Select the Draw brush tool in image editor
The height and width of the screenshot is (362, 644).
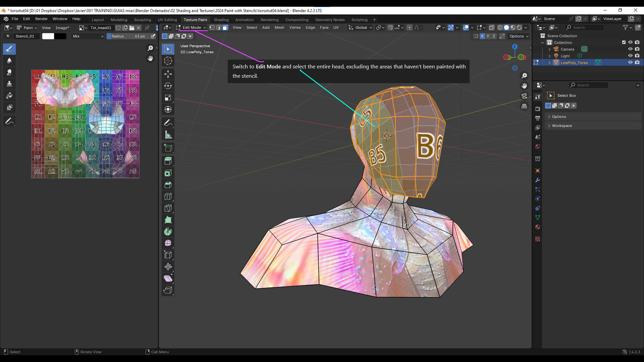(x=9, y=49)
